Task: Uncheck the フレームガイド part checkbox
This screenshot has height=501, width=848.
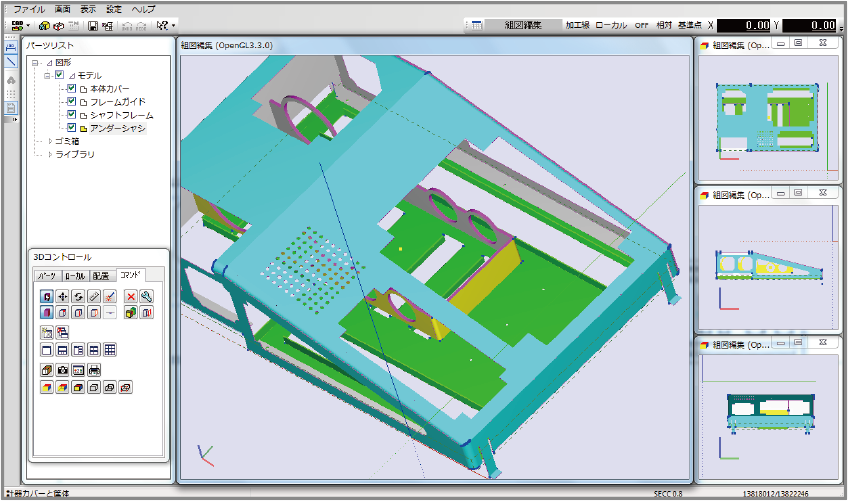Action: tap(71, 101)
